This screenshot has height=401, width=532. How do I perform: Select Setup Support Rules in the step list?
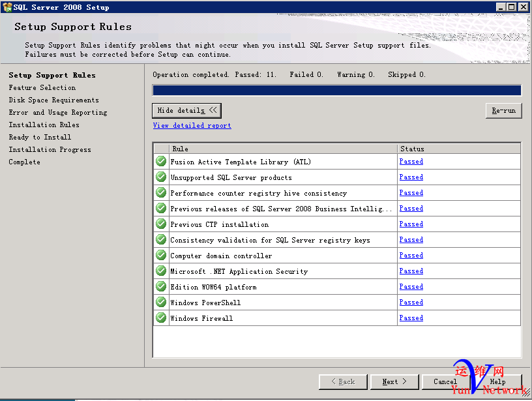click(x=52, y=76)
